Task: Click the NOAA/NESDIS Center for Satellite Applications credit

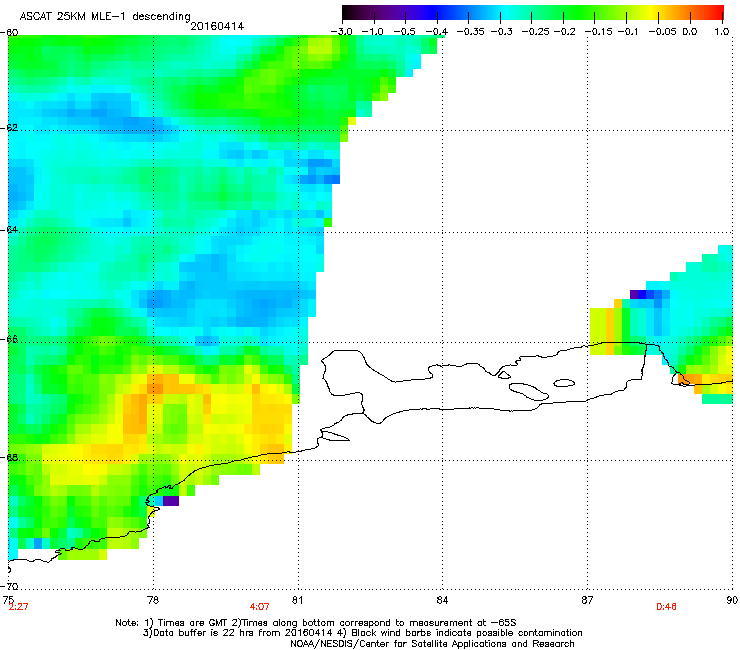Action: pyautogui.click(x=432, y=644)
